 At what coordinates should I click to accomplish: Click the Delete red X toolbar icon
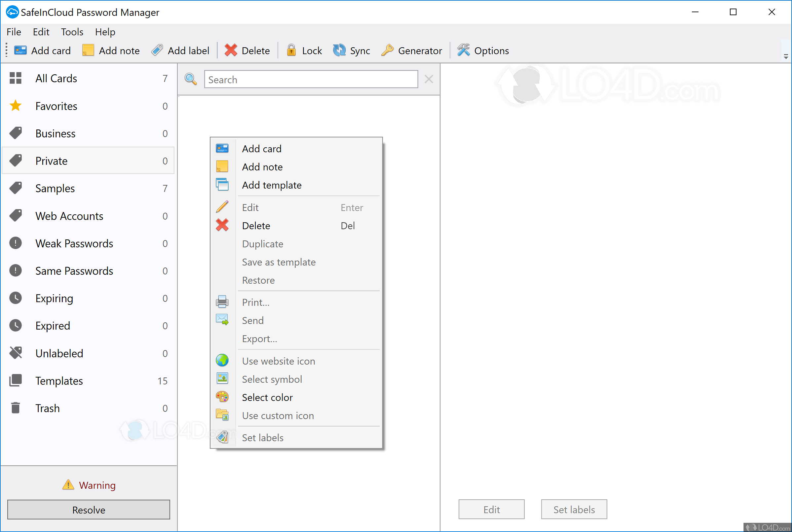tap(231, 51)
